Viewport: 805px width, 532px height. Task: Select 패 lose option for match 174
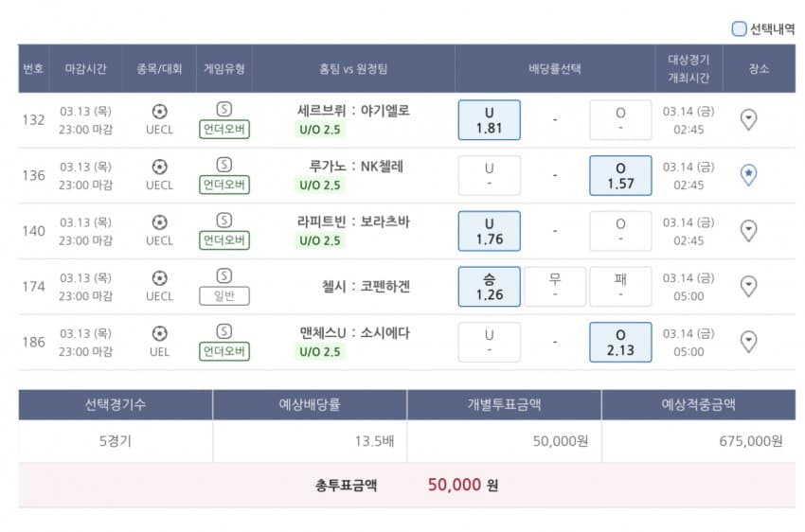[620, 286]
